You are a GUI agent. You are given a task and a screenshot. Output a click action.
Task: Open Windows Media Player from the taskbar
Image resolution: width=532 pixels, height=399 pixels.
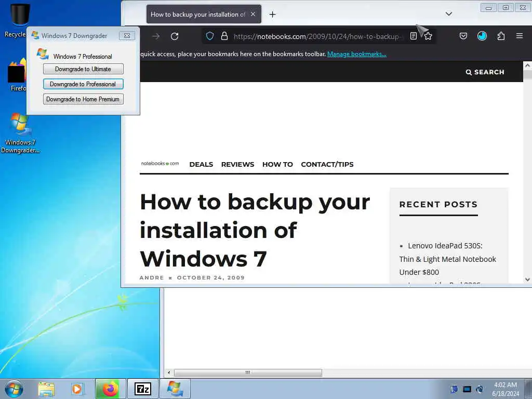(77, 389)
